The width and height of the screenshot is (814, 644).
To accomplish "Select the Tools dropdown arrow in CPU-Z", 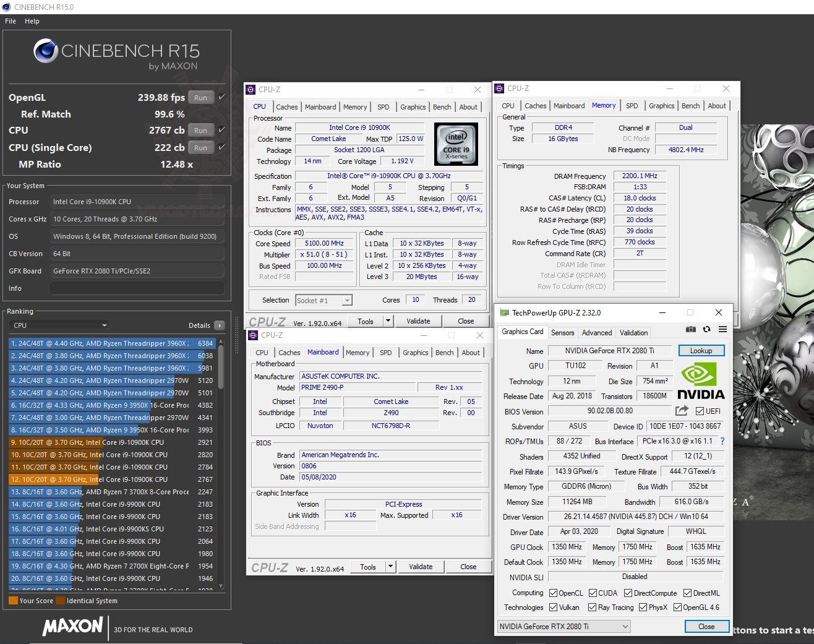I will 389,320.
